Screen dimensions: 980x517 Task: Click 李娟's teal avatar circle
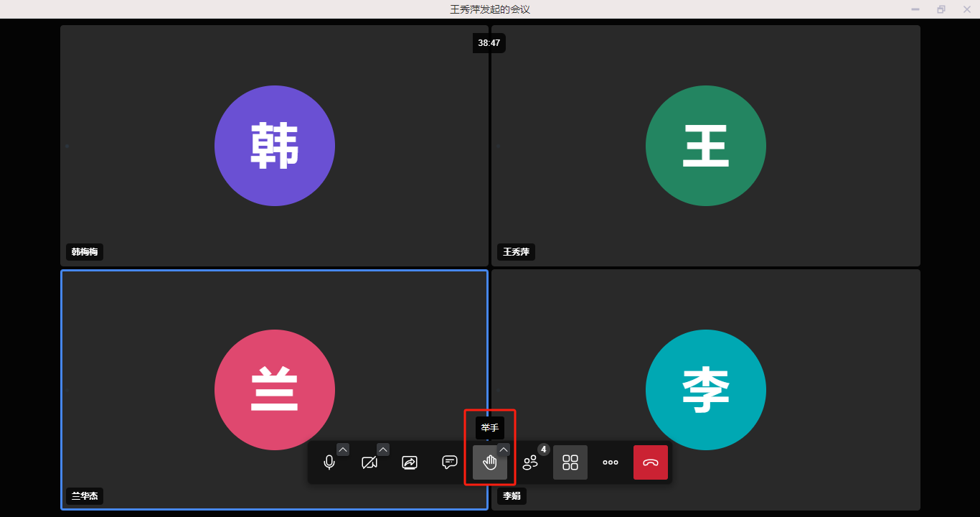[706, 390]
